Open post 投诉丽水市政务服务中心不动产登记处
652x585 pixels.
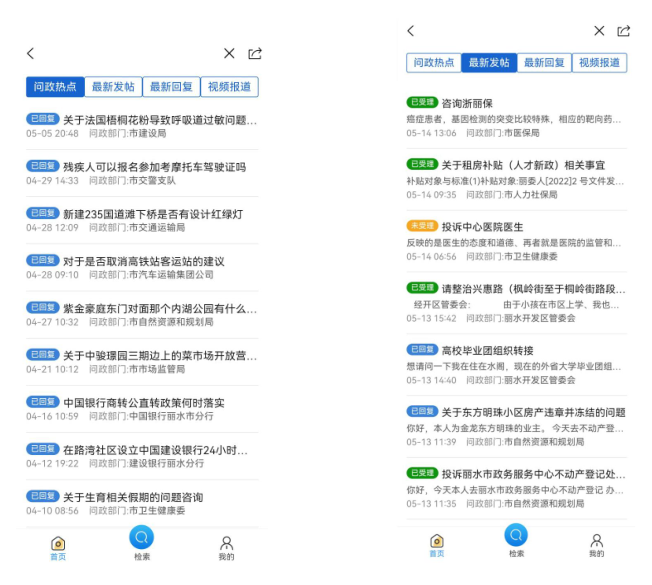tap(533, 474)
